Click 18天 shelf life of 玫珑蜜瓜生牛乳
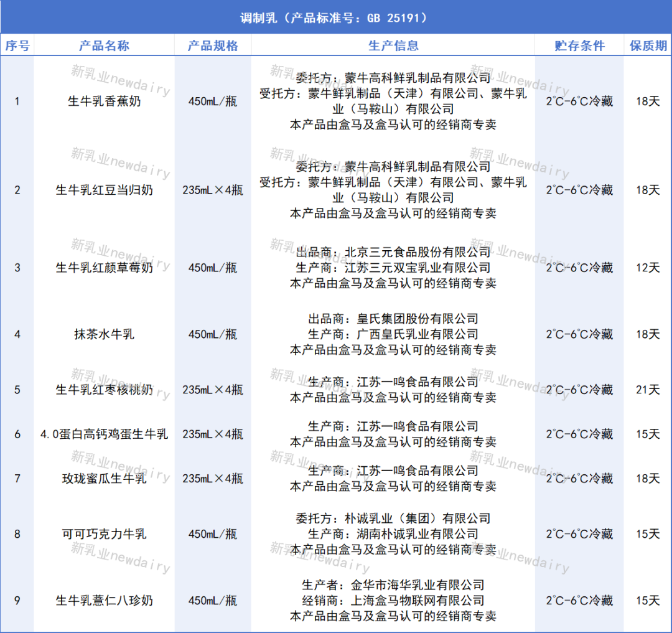 (x=648, y=478)
